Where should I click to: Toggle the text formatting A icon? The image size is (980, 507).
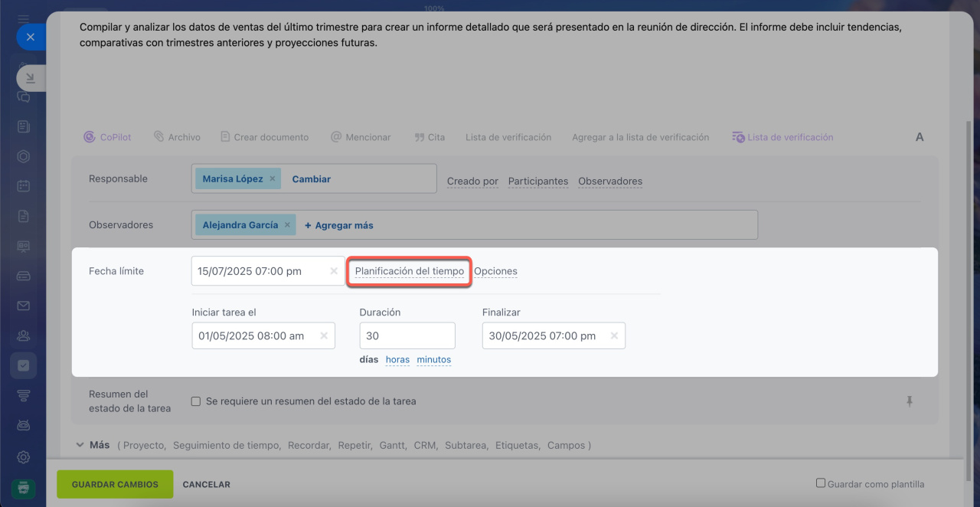920,137
